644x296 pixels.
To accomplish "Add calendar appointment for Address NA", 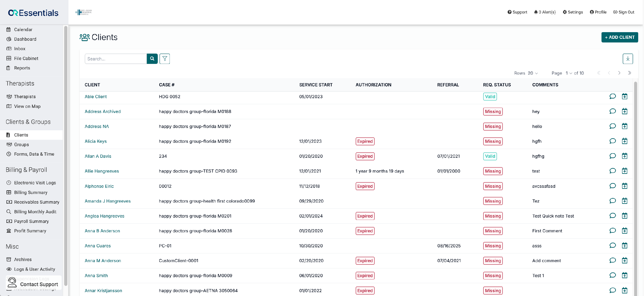I will 624,126.
